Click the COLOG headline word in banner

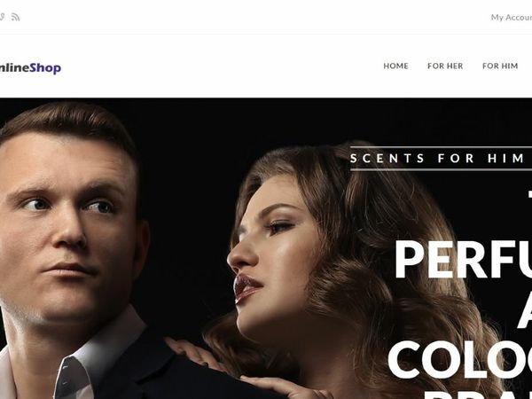[x=459, y=359]
